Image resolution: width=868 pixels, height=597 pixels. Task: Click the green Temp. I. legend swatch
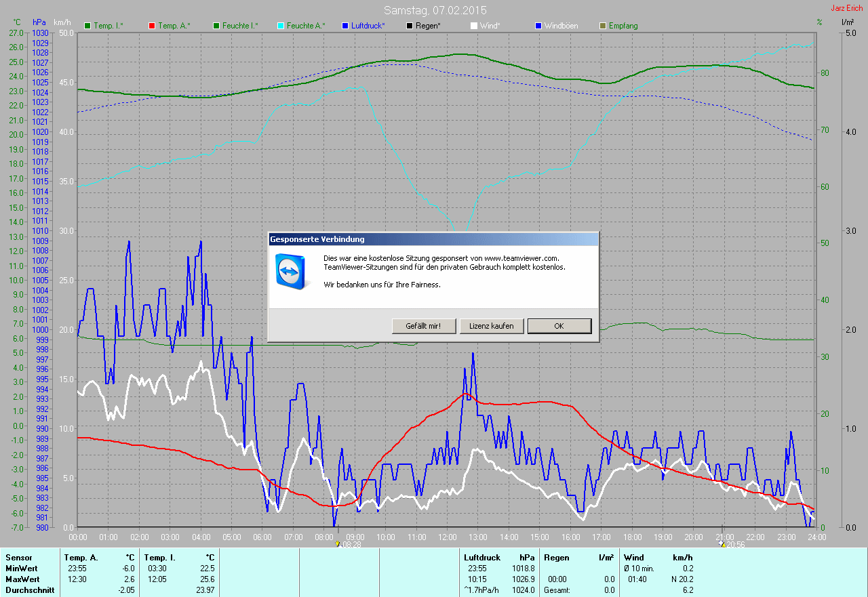click(x=87, y=26)
